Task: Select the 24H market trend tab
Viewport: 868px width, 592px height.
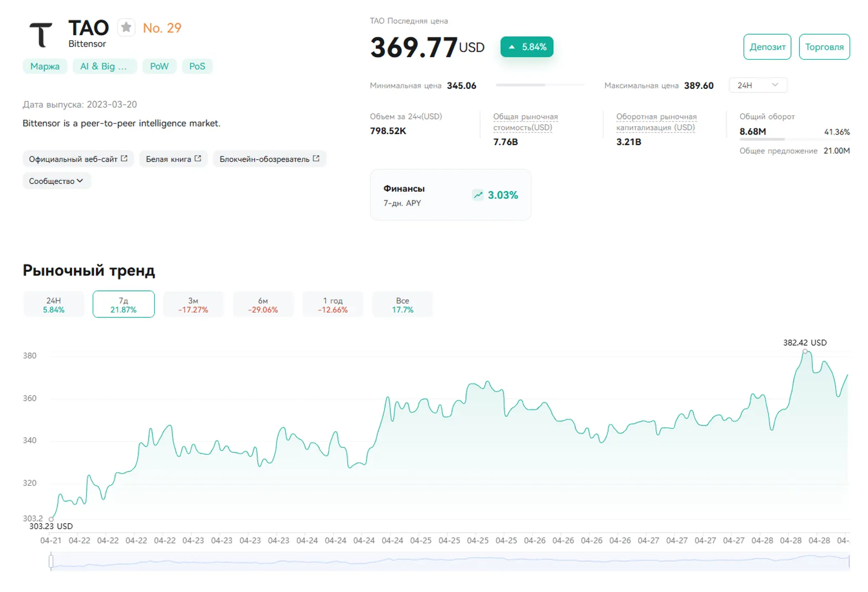Action: tap(54, 304)
